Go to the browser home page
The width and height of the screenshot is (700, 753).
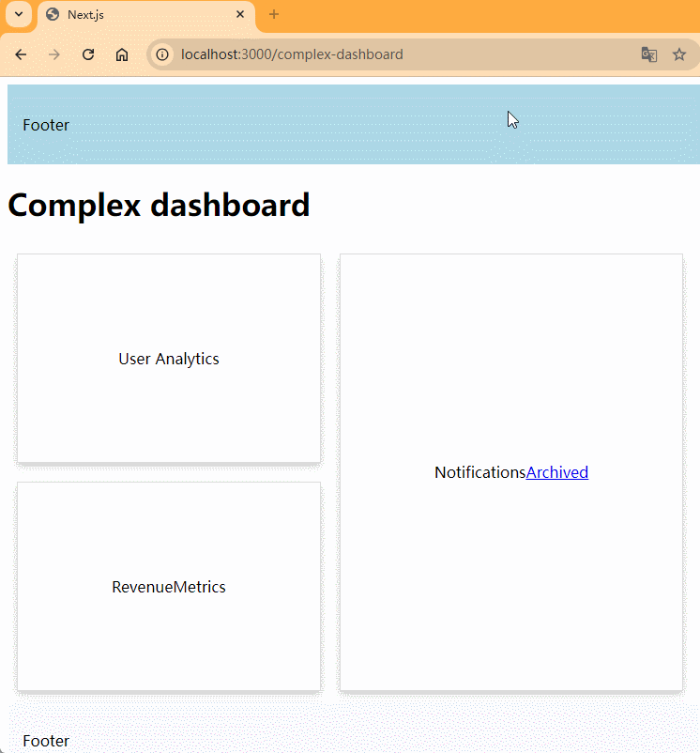point(122,54)
